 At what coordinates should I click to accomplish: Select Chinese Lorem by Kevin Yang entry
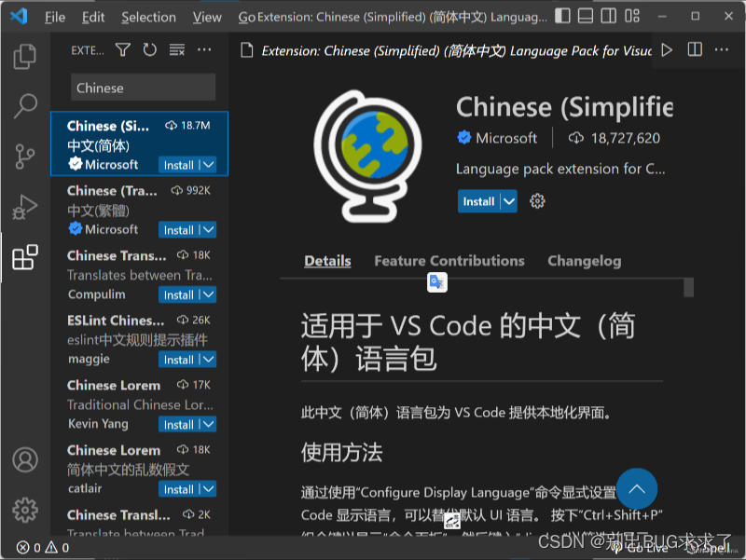pyautogui.click(x=139, y=404)
